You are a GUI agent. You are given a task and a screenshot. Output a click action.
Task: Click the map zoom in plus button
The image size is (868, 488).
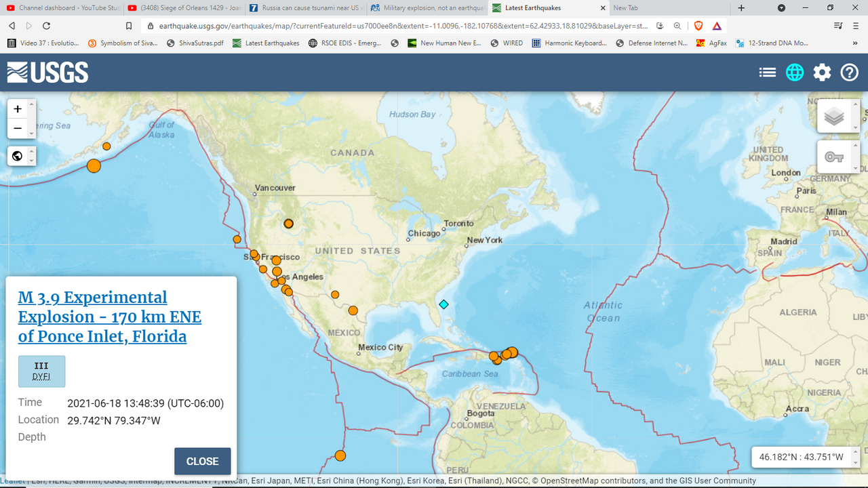[18, 108]
